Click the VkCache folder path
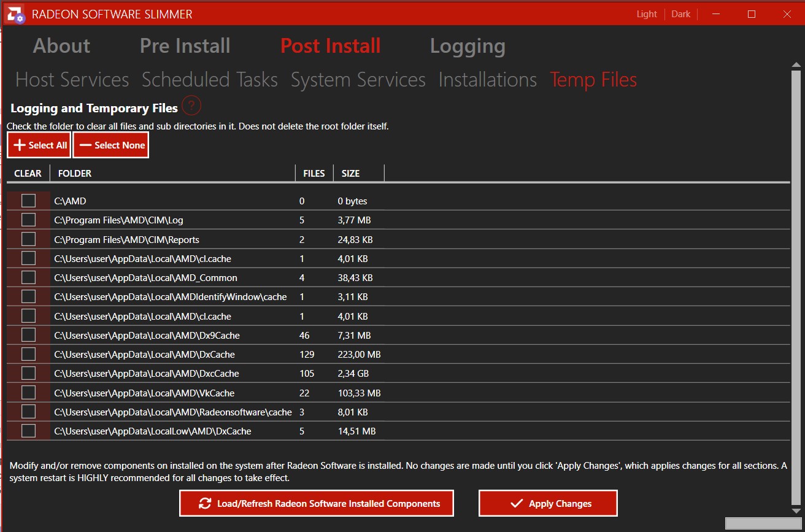This screenshot has width=805, height=532. click(x=144, y=393)
